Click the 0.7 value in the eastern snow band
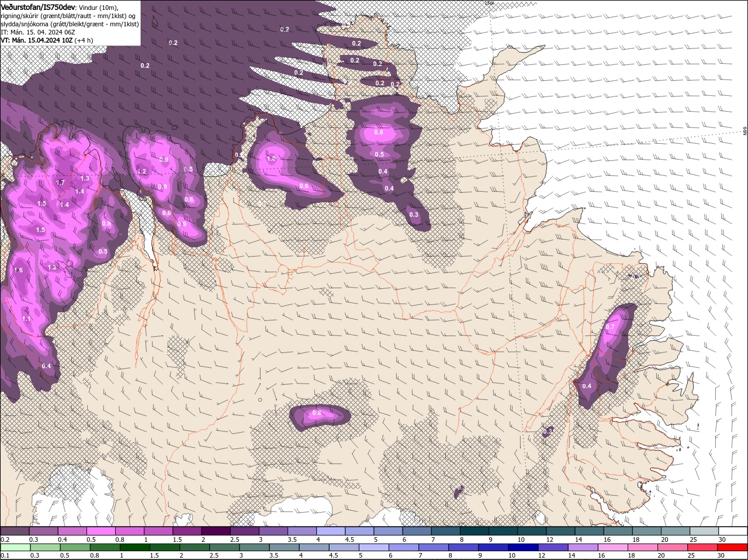This screenshot has width=748, height=560. point(611,327)
